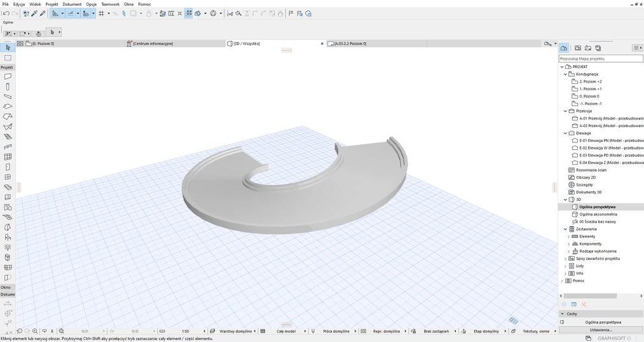
Task: Select 1. Poziom +1 story
Action: [591, 89]
